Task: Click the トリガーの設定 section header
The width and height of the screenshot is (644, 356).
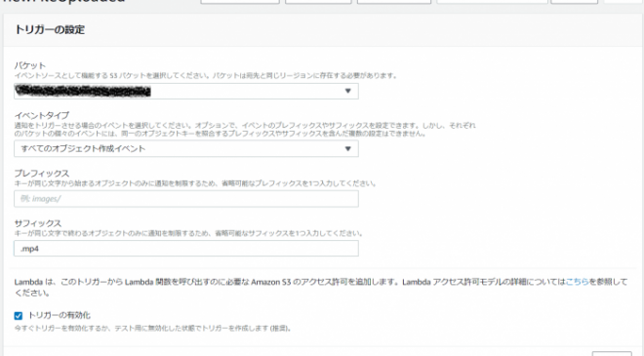Action: (50, 29)
